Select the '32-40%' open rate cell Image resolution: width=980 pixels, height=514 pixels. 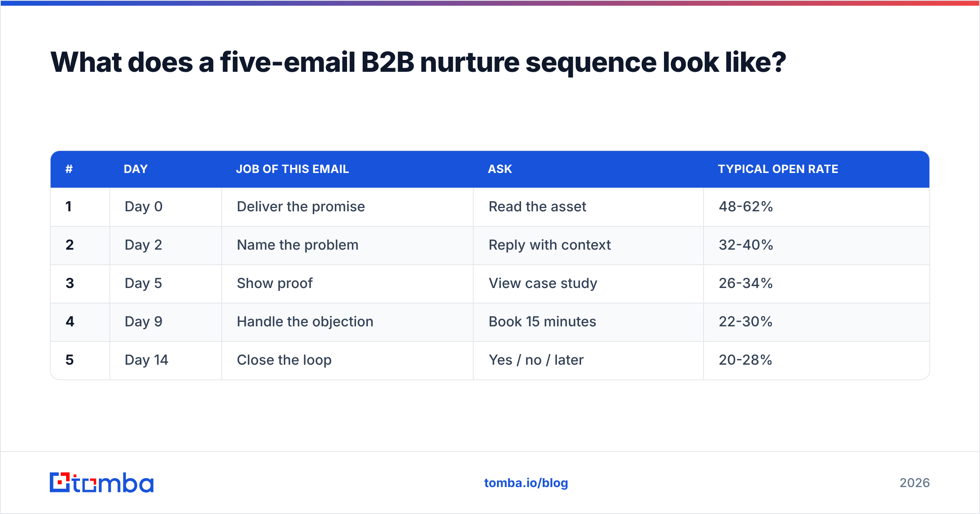pos(817,245)
